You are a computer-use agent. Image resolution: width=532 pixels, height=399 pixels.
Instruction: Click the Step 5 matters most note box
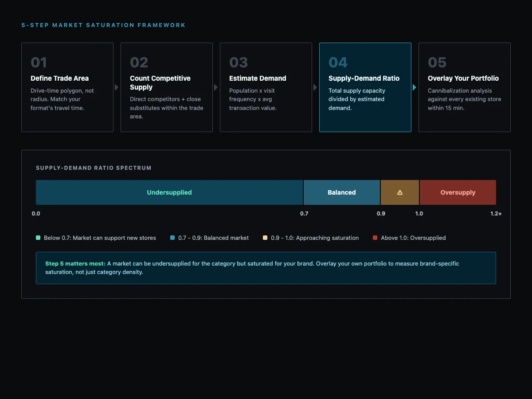[x=266, y=267]
